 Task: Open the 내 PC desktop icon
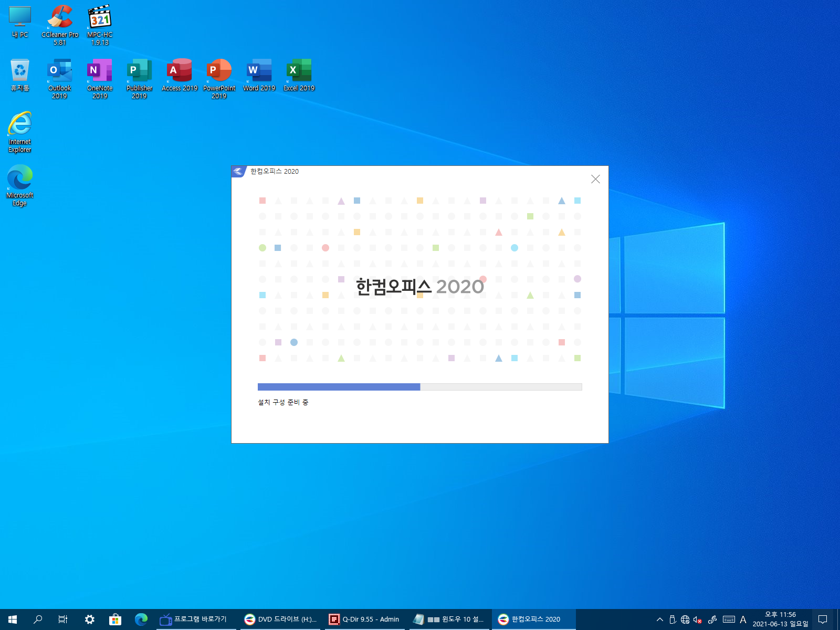point(20,22)
